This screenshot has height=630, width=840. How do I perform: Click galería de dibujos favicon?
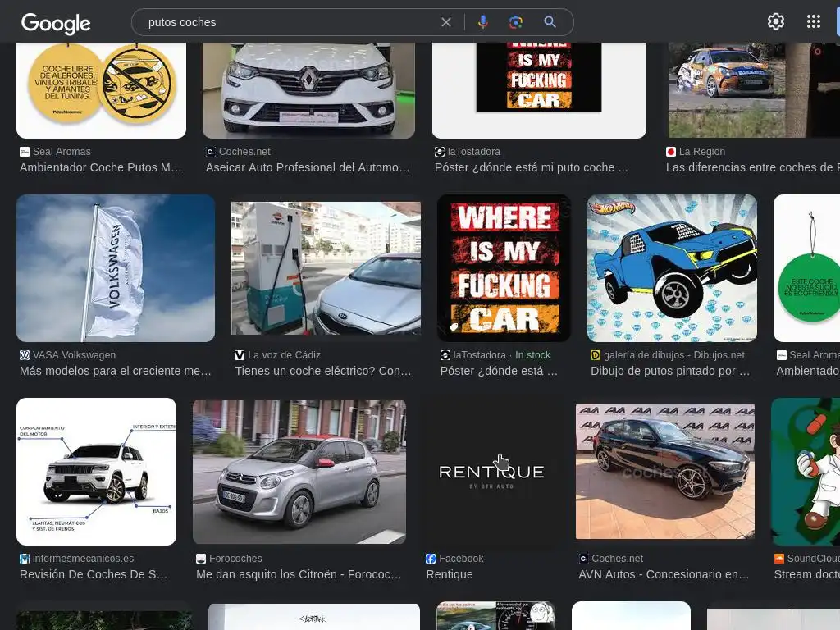point(596,355)
